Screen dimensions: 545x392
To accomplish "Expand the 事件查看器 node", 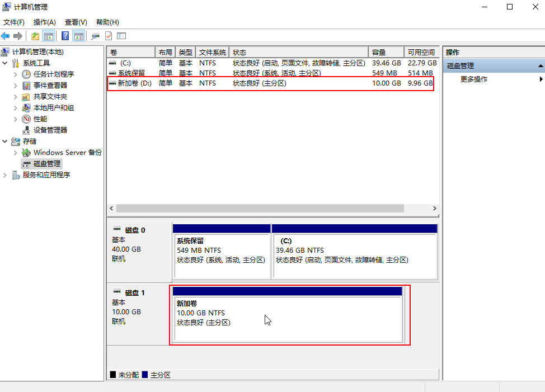I will [15, 86].
